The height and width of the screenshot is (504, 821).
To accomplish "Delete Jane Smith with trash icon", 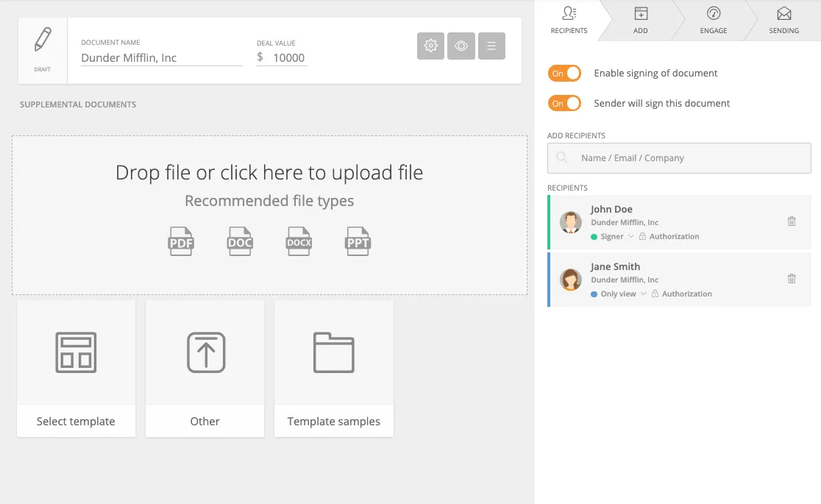I will point(792,278).
